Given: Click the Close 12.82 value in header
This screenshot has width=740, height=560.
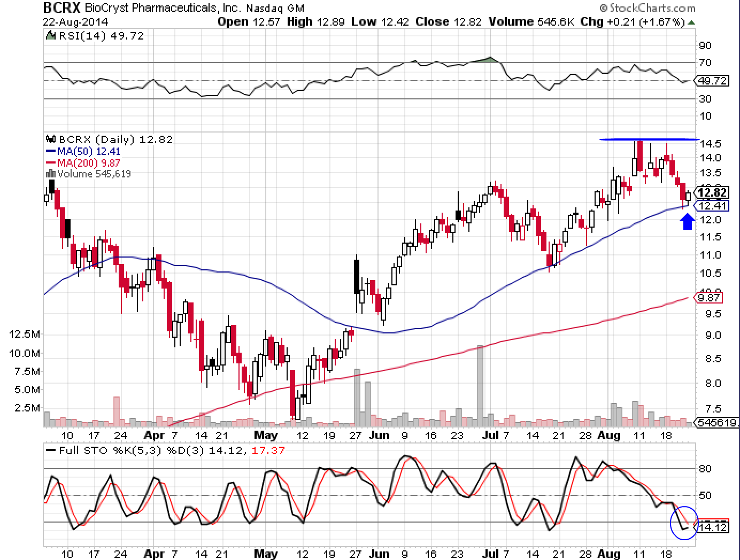Looking at the screenshot, I should pos(448,22).
